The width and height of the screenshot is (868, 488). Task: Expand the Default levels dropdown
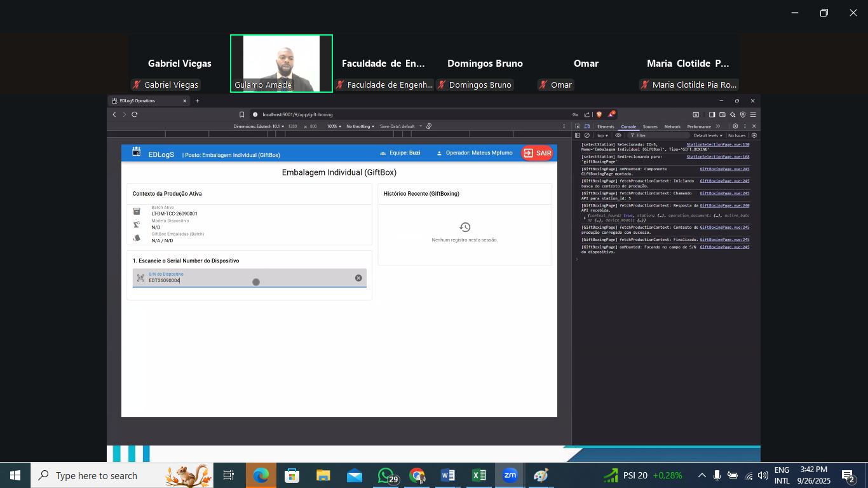708,135
